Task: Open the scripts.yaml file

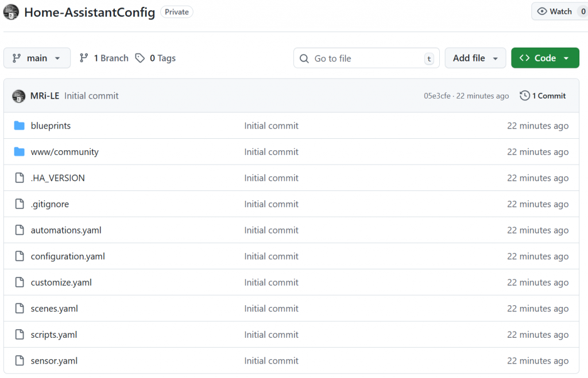Action: point(54,334)
